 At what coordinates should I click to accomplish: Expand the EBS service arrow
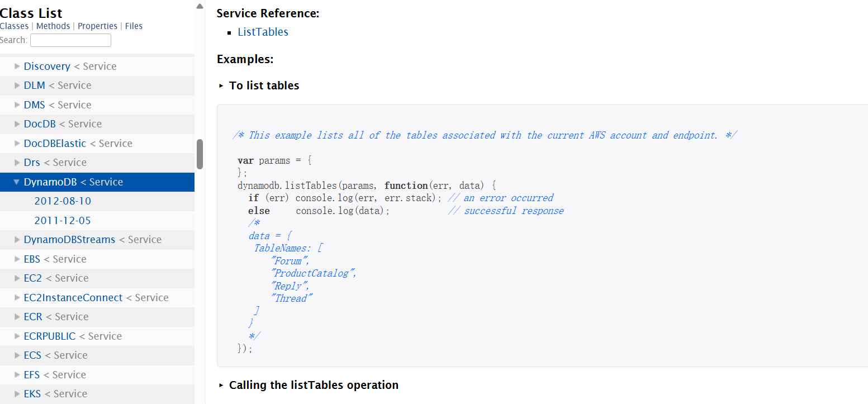[x=17, y=259]
